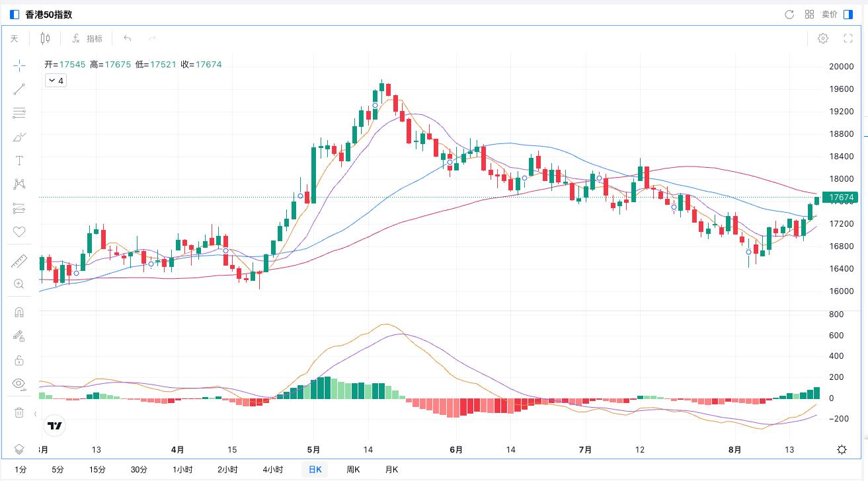Pick the brush drawing tool

pos(19,137)
